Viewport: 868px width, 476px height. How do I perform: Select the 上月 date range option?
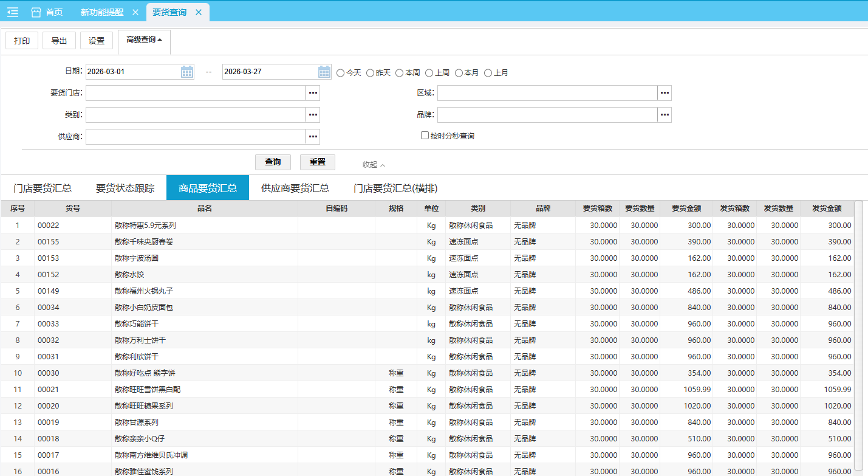(x=488, y=73)
